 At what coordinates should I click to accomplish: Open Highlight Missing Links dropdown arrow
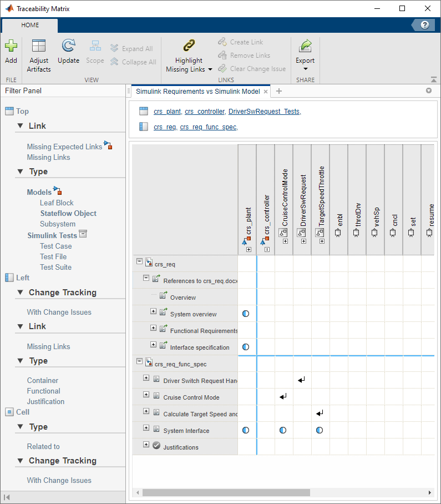click(210, 69)
